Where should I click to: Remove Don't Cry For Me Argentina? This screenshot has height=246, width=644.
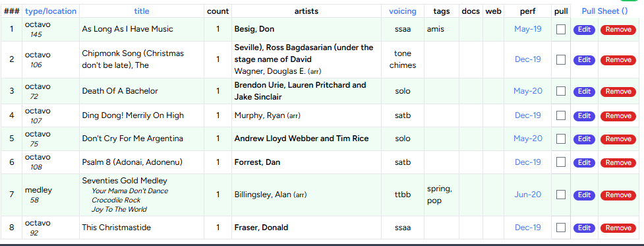point(618,138)
